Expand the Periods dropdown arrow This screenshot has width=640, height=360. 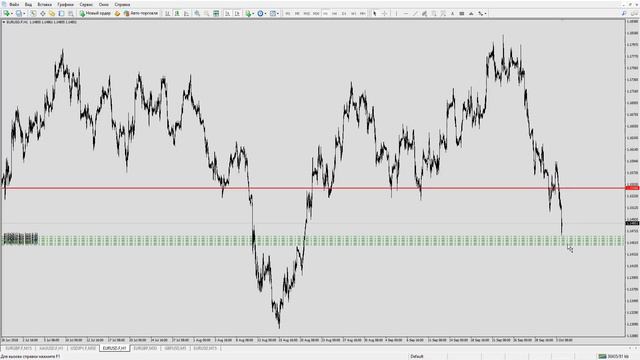click(266, 13)
